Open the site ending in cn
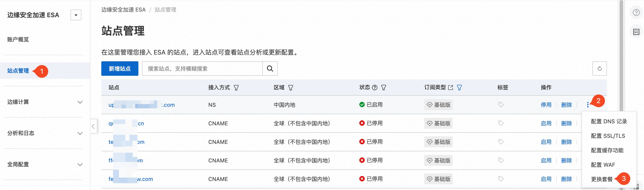The width and height of the screenshot is (644, 190). click(126, 123)
